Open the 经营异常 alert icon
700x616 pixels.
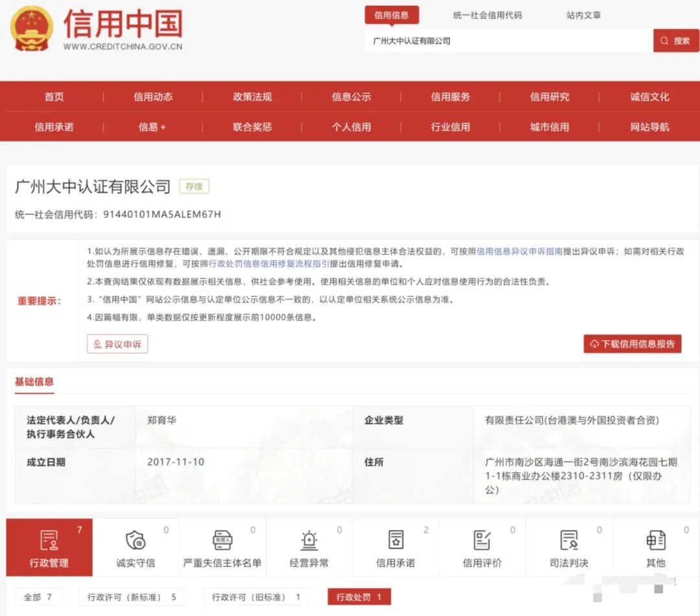coord(309,541)
